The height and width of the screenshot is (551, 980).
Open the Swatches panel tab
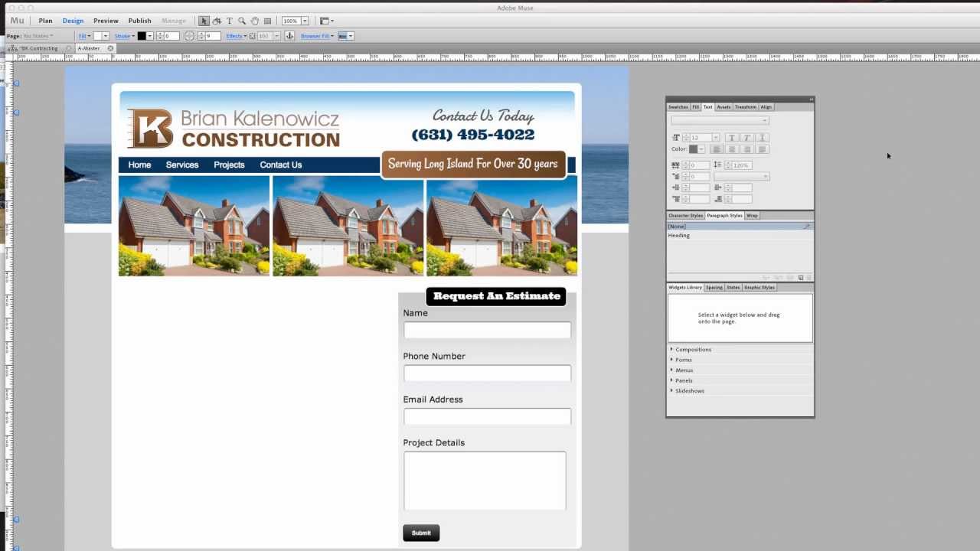678,107
